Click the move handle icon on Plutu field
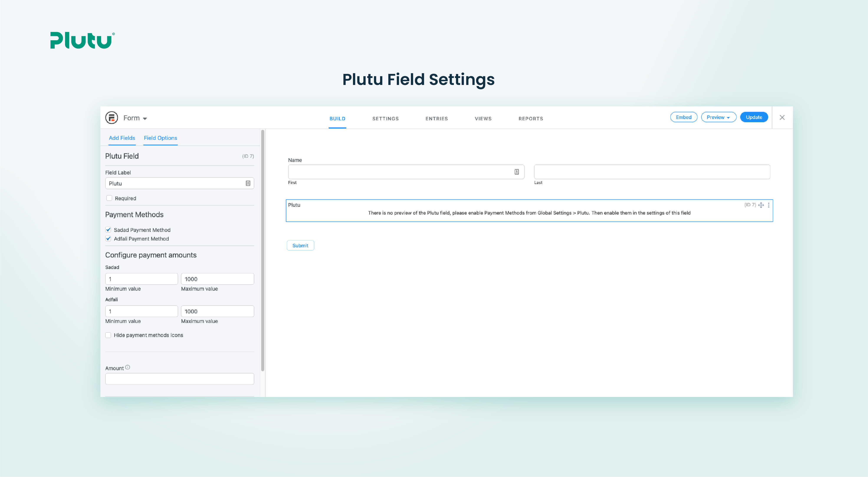Viewport: 868px width, 477px height. 761,205
